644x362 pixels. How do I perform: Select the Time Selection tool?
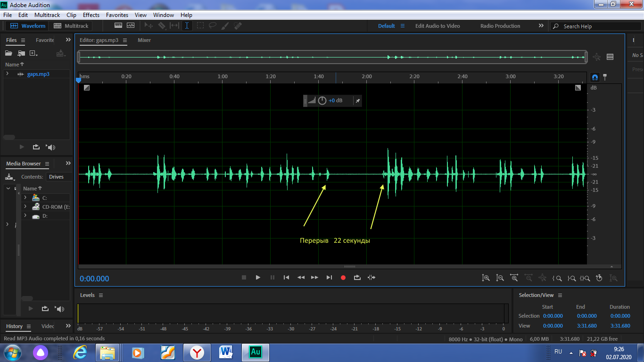[x=187, y=26]
